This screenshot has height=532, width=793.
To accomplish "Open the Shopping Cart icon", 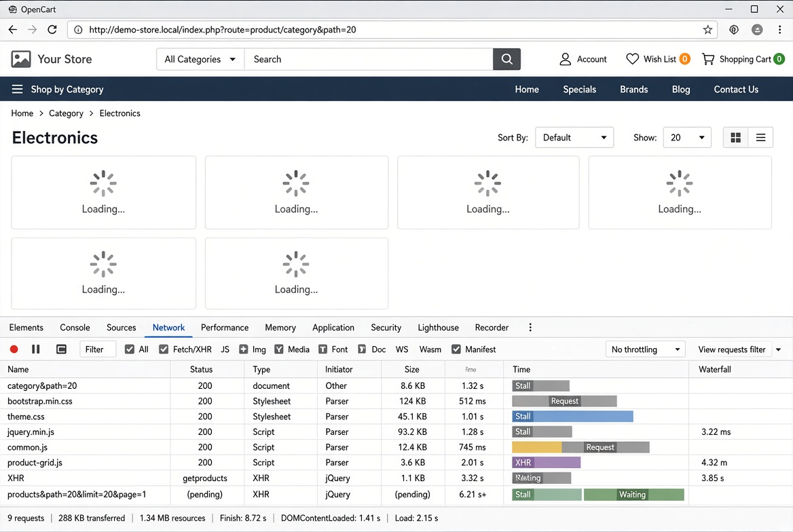I will click(x=708, y=59).
